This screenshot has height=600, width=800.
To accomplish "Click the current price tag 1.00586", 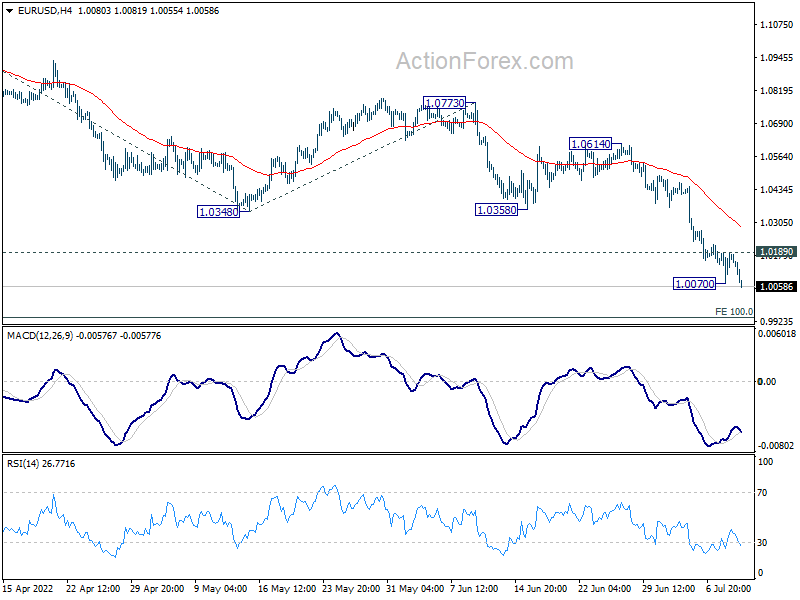I will pos(776,286).
